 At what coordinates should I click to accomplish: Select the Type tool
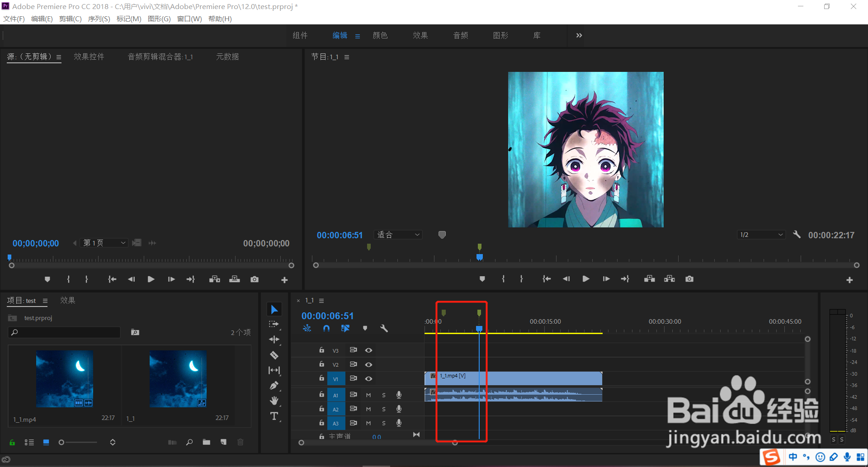274,416
